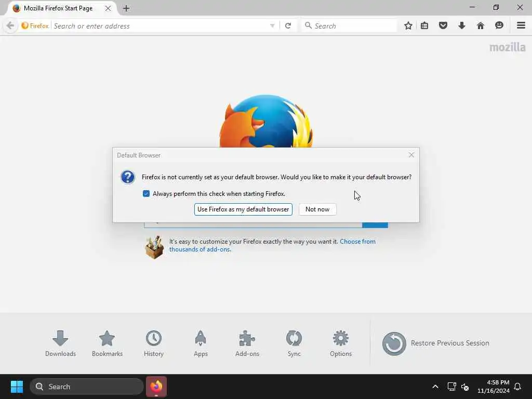The width and height of the screenshot is (532, 399).
Task: Reload the current page
Action: pos(288,26)
